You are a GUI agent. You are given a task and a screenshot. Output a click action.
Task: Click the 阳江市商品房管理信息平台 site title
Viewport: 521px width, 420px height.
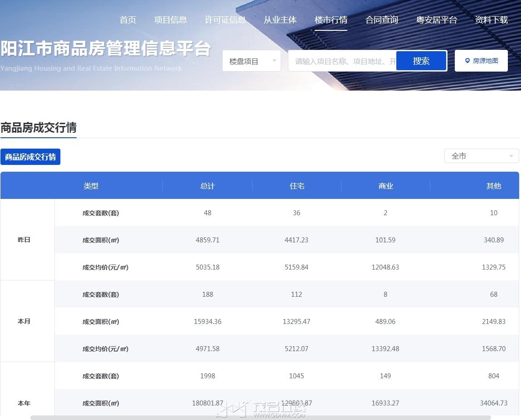[x=106, y=48]
